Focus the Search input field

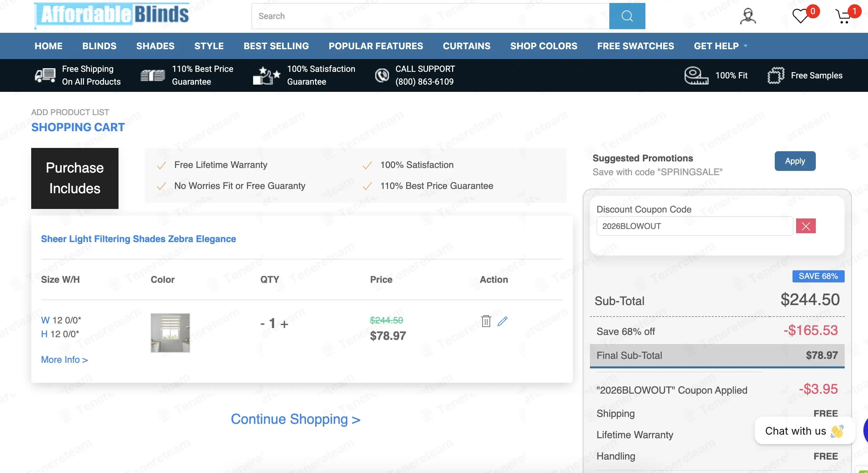point(430,16)
